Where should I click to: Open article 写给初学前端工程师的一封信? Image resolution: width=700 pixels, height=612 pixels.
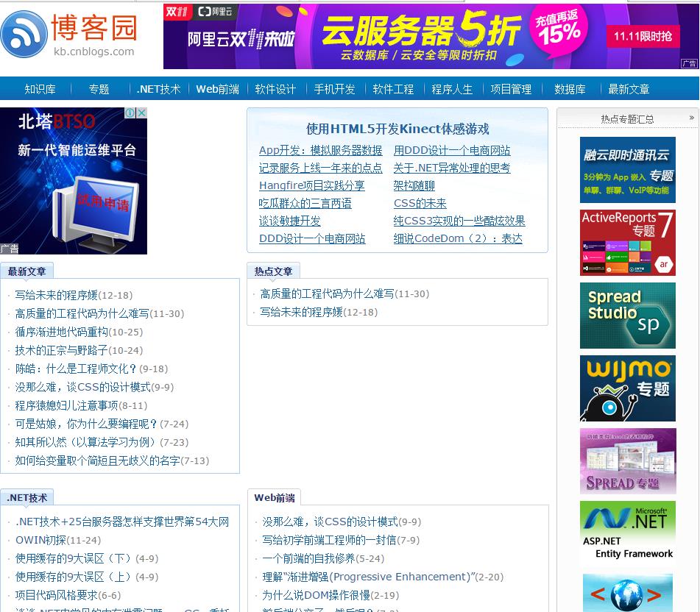click(x=330, y=540)
